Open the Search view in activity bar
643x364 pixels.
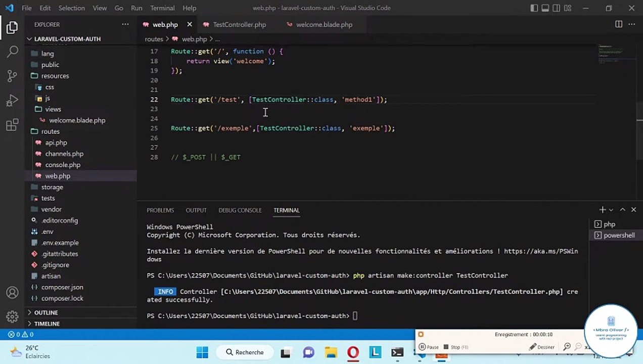pos(12,52)
